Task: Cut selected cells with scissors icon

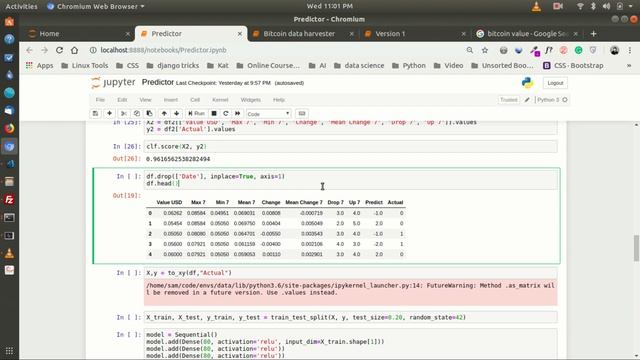Action: click(124, 113)
